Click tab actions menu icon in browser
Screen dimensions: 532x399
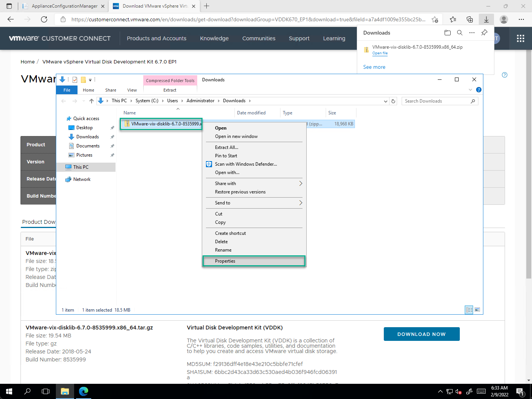point(9,6)
